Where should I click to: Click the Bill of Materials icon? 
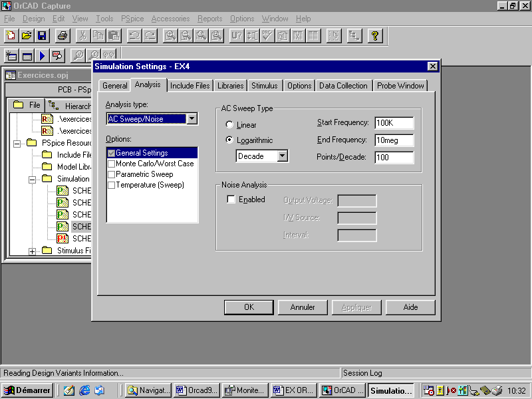point(313,36)
